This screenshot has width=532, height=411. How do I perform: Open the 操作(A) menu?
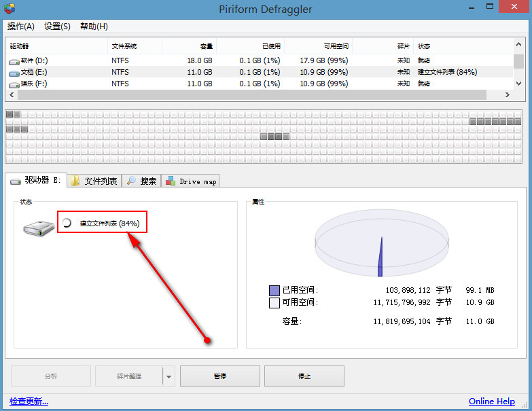point(20,26)
